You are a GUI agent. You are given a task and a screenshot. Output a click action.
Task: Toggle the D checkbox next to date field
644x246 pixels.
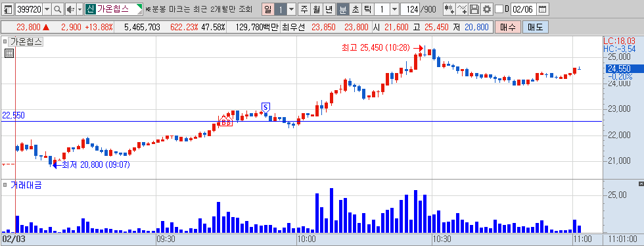(x=499, y=9)
